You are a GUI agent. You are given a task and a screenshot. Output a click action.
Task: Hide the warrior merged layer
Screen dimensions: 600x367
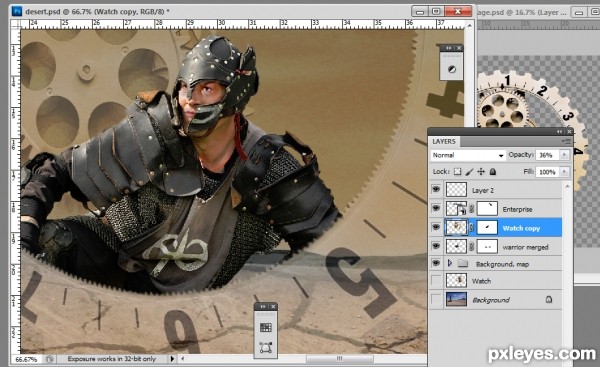pyautogui.click(x=436, y=246)
